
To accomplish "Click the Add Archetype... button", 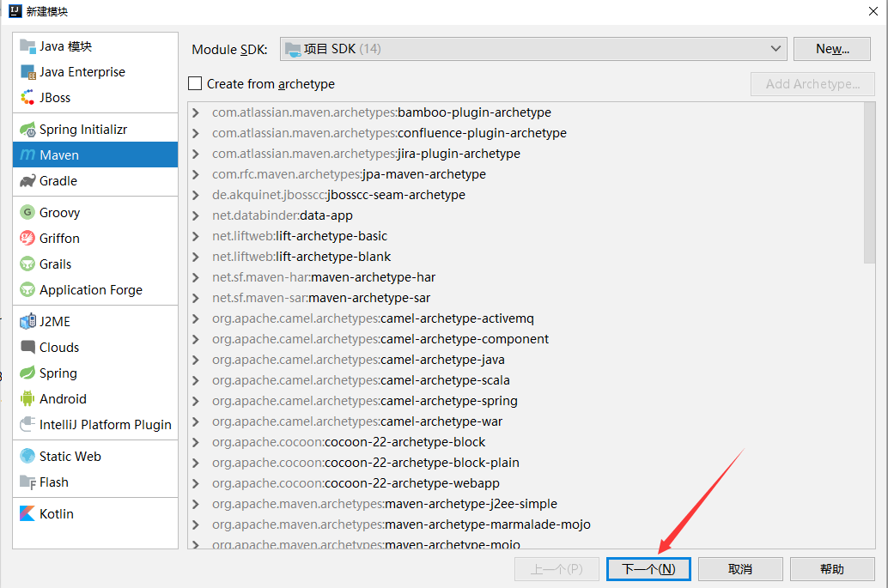I will (812, 84).
